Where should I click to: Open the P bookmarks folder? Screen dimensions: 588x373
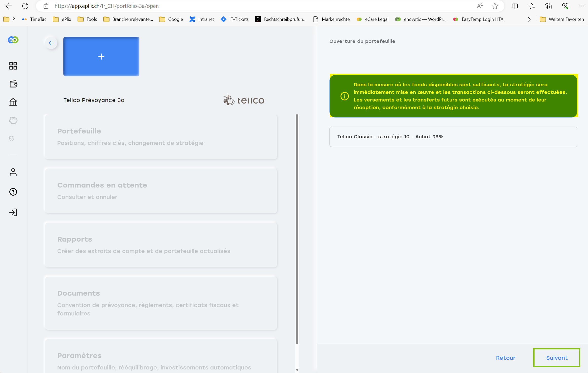[x=9, y=19]
